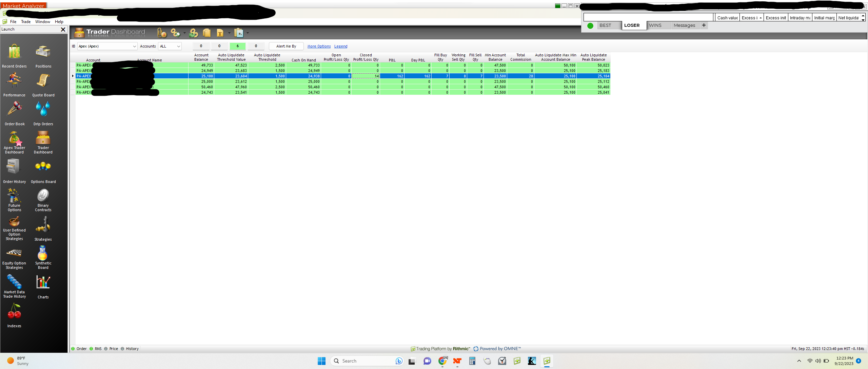Click the empty input field above the BEST tab
868x369 pixels.
point(648,18)
